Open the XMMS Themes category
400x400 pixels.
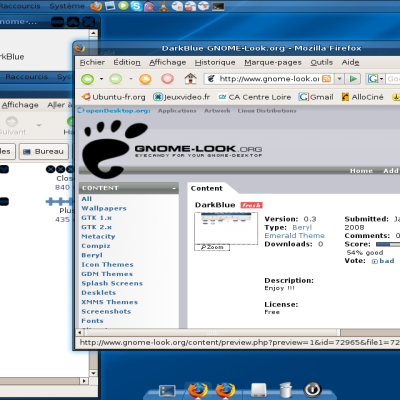(110, 302)
